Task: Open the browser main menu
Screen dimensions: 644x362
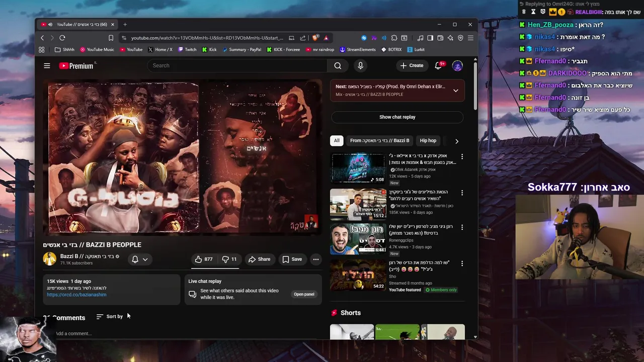Action: [470, 38]
